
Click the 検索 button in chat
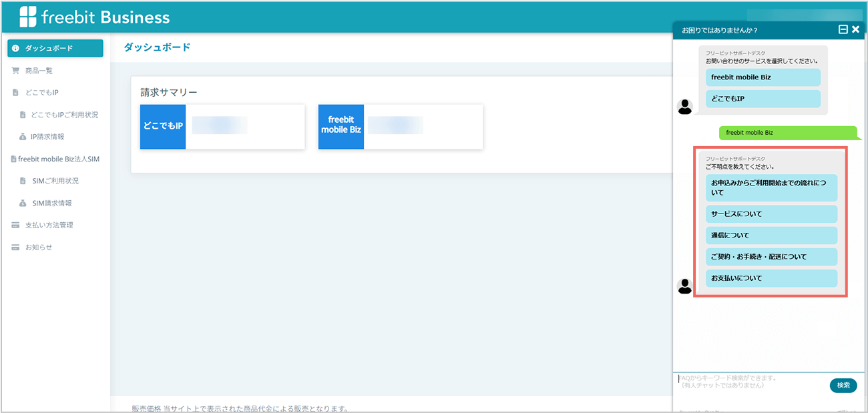pyautogui.click(x=843, y=385)
